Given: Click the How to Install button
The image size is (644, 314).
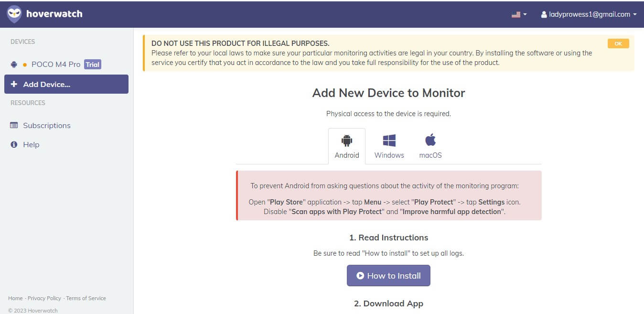Looking at the screenshot, I should coord(388,276).
